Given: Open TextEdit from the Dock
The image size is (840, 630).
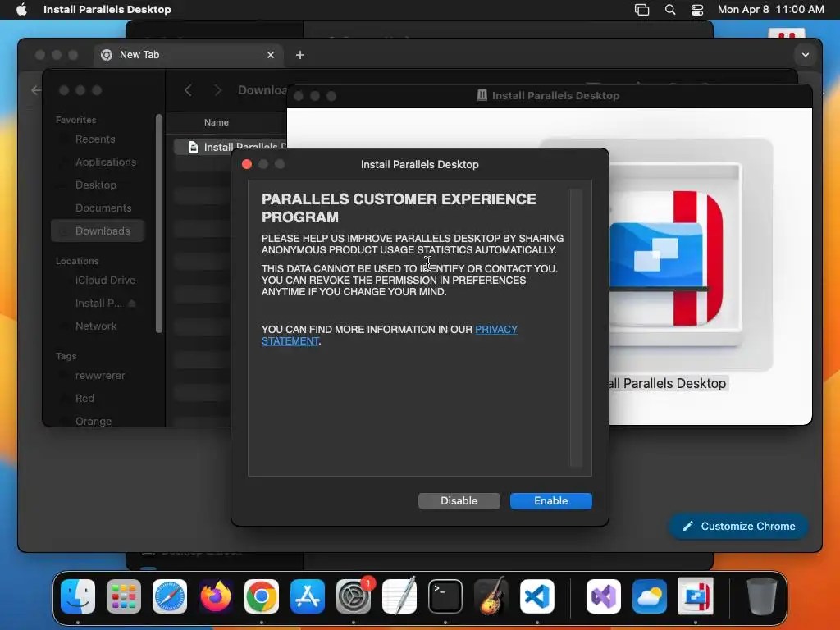Looking at the screenshot, I should pyautogui.click(x=399, y=596).
